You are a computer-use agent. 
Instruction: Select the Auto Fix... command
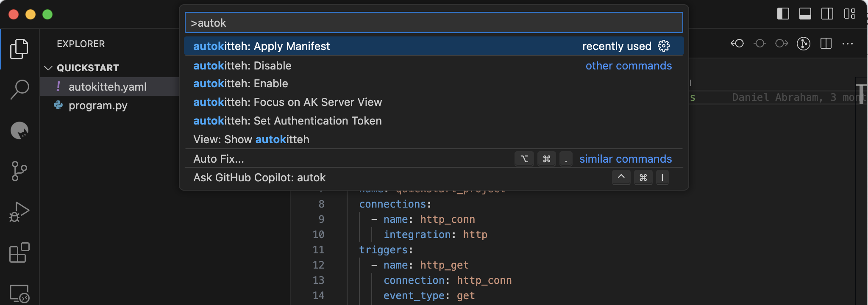click(x=434, y=159)
